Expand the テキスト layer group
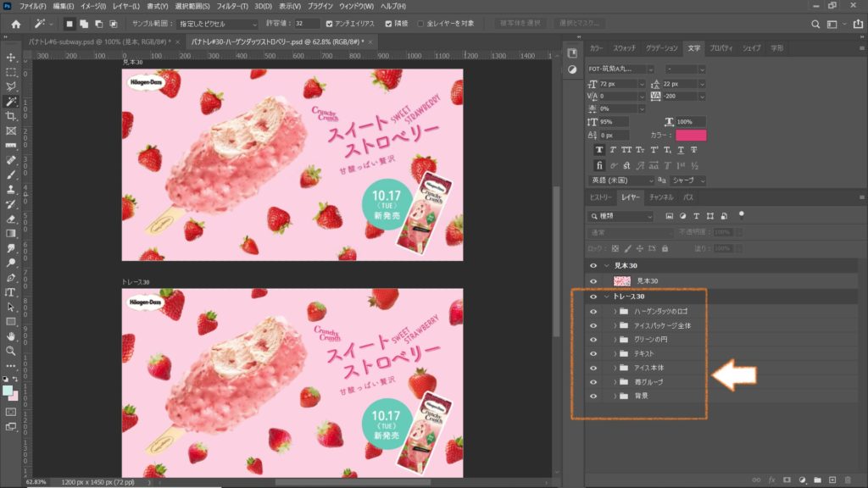 615,353
